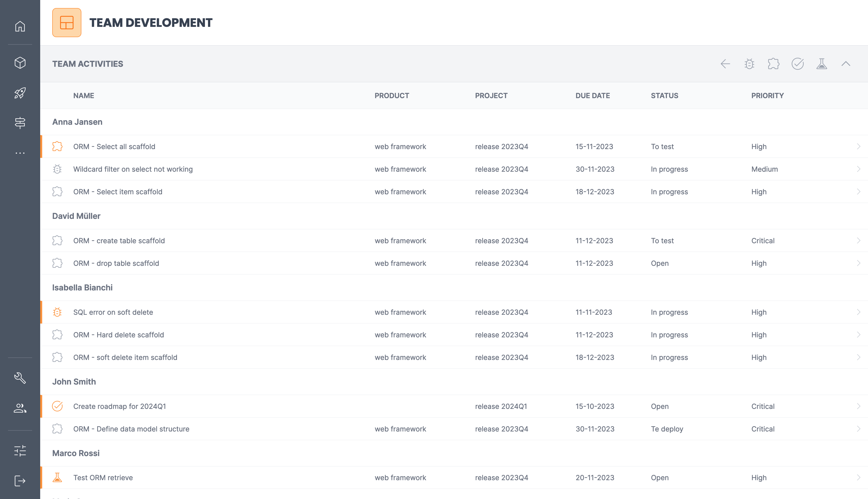Open the wrench tools icon in sidebar
The image size is (868, 499).
[20, 378]
